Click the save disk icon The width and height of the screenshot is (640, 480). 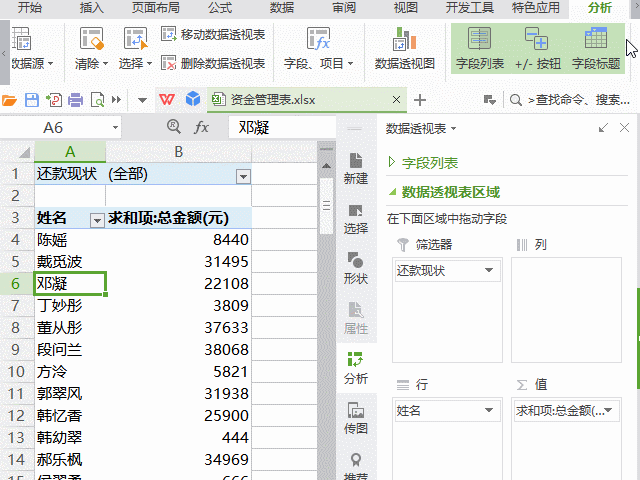(x=32, y=100)
